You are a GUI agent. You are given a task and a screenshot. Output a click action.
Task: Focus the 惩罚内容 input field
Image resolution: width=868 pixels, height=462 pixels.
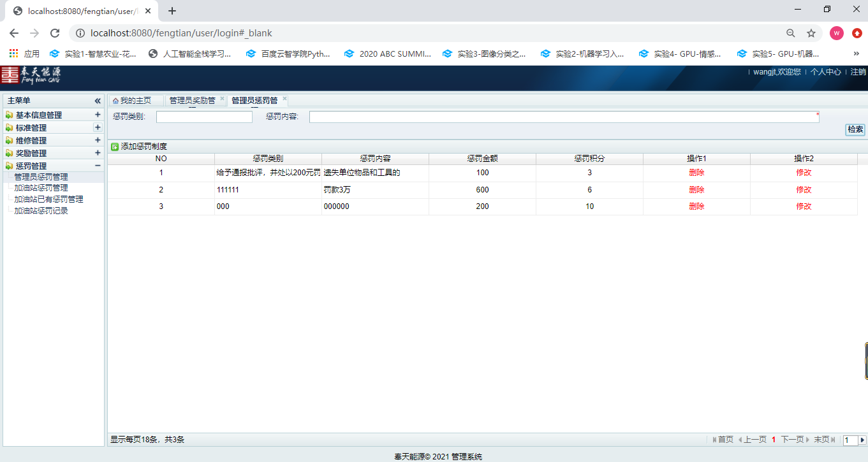point(563,117)
